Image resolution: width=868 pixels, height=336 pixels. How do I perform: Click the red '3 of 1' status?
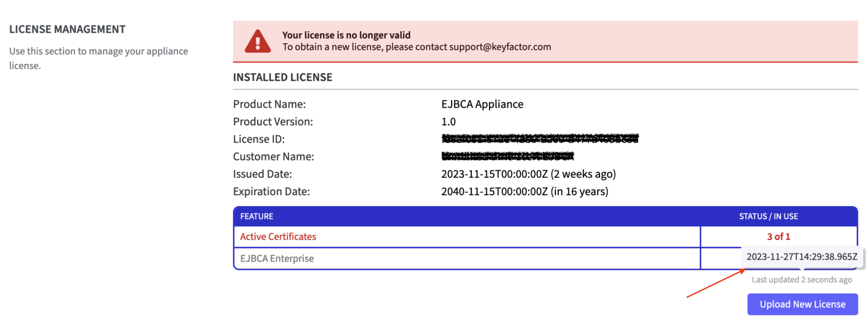point(778,237)
